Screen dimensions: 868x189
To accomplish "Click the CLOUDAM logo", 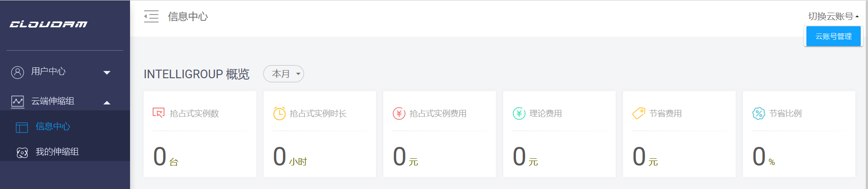I will tap(48, 24).
